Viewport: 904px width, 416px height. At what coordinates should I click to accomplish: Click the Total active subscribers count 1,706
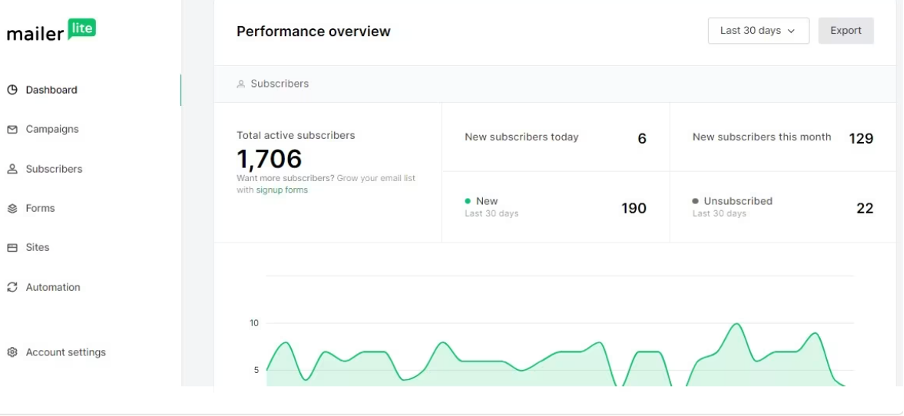point(269,158)
